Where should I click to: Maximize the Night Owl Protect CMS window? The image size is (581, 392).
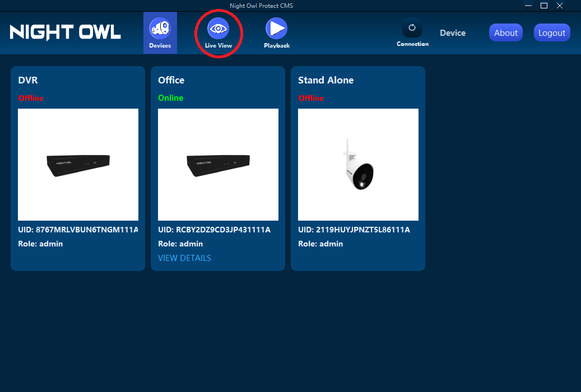click(544, 6)
